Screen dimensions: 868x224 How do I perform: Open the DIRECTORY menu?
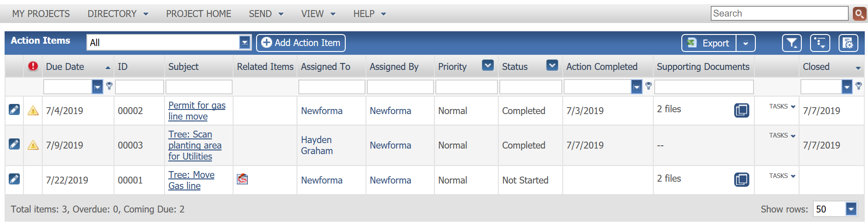pyautogui.click(x=118, y=14)
